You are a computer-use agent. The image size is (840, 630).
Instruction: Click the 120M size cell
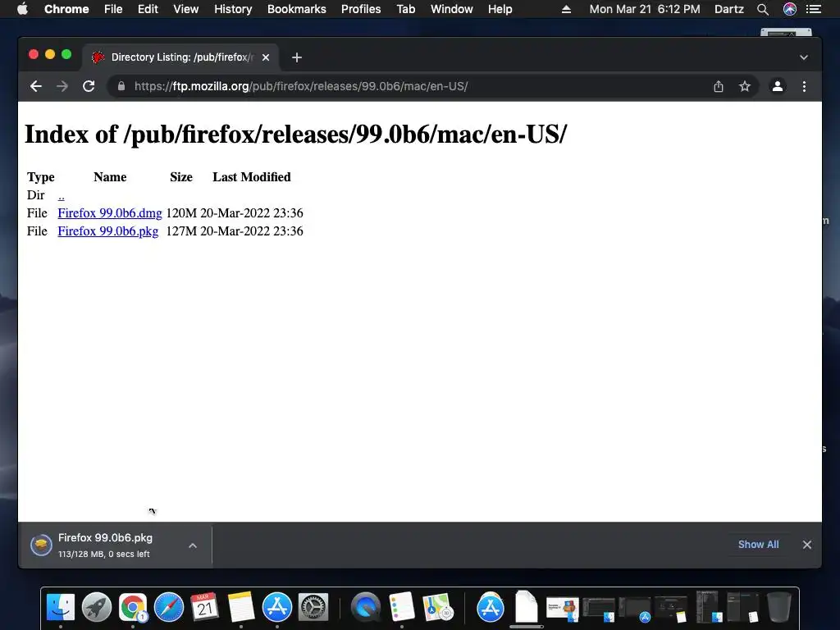181,213
